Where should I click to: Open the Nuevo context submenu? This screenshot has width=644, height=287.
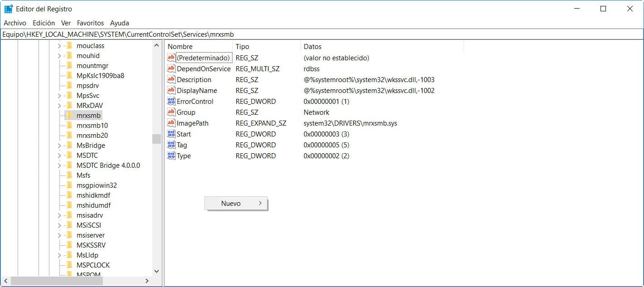click(236, 204)
